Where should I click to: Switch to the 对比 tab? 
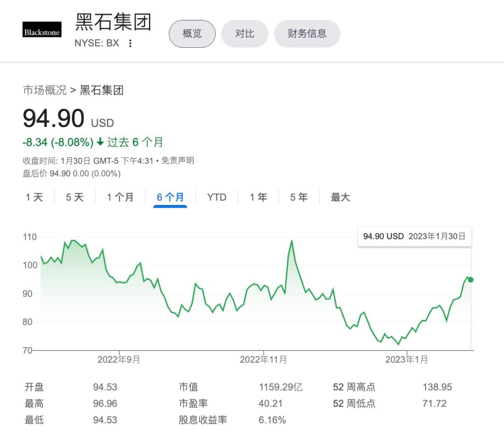(x=245, y=33)
